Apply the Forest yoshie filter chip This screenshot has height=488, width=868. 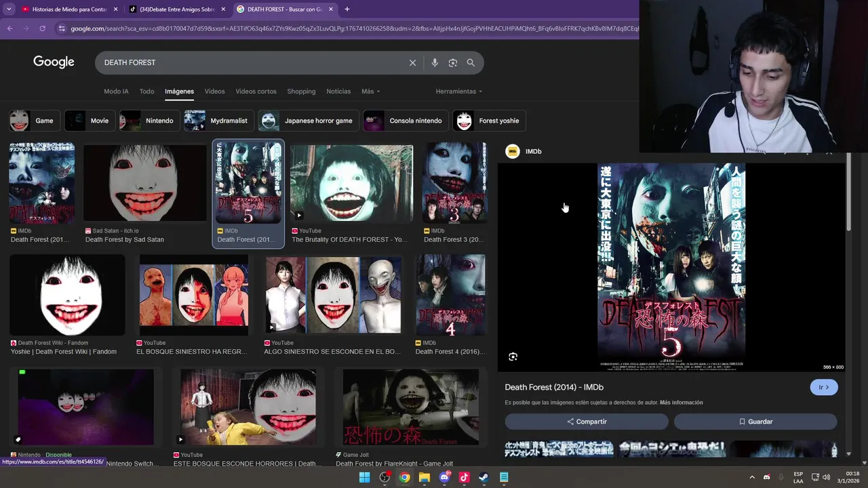pyautogui.click(x=489, y=121)
